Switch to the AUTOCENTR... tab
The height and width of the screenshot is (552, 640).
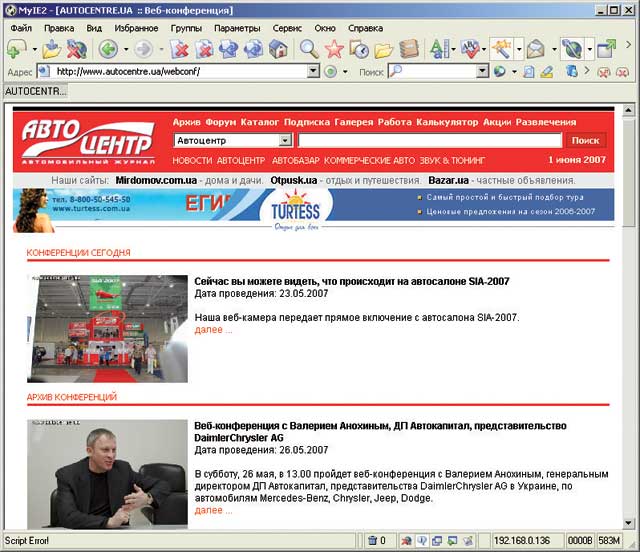tap(35, 91)
